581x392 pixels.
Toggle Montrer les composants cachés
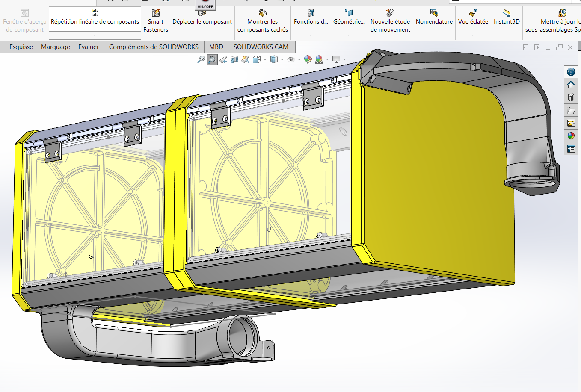(x=263, y=21)
